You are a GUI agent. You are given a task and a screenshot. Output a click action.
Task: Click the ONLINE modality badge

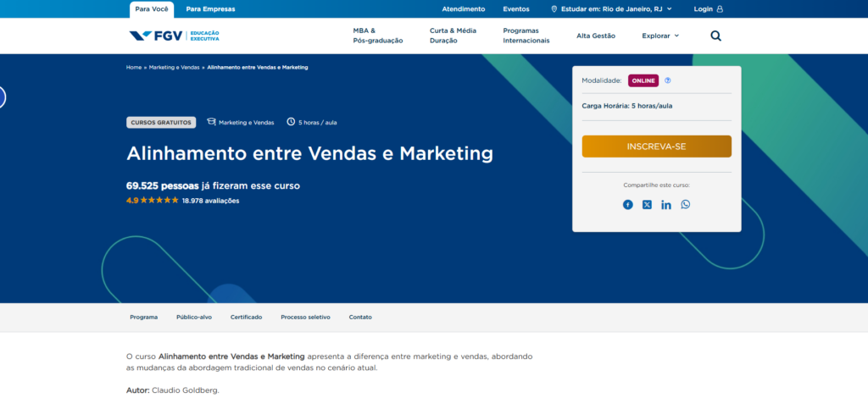tap(643, 80)
